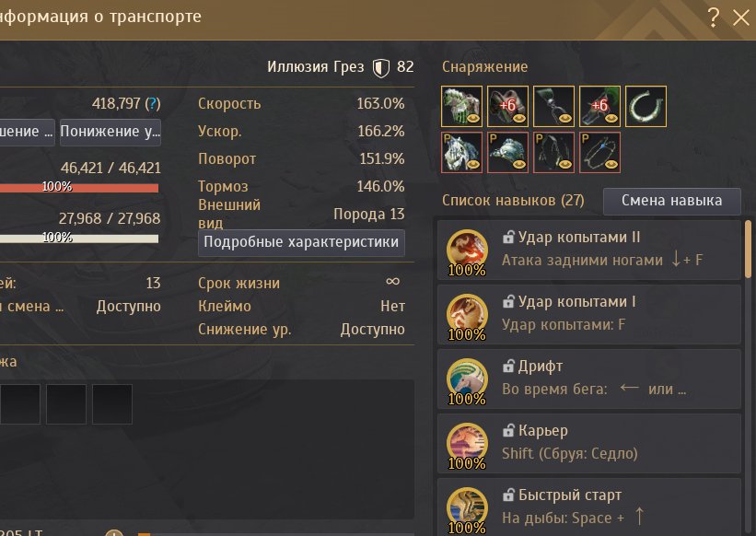
Task: Select the horseshoe equipment slot
Action: tap(646, 107)
